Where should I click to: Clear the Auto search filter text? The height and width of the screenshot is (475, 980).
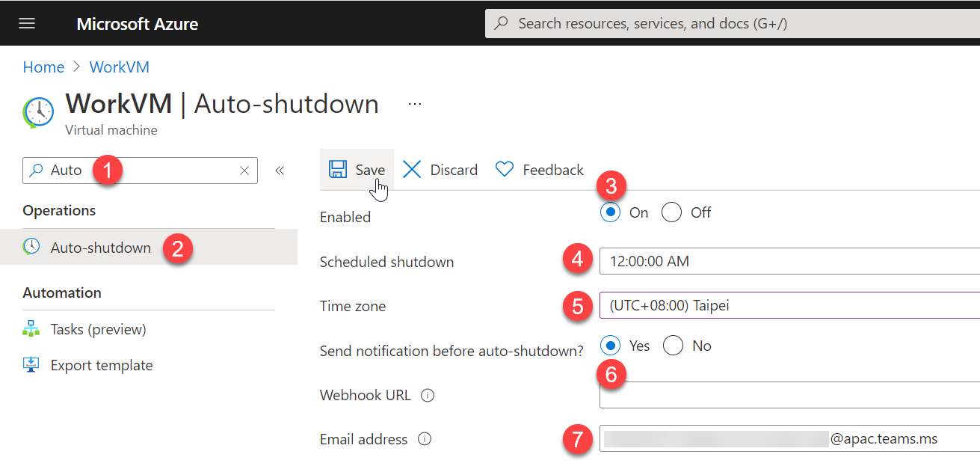[244, 171]
